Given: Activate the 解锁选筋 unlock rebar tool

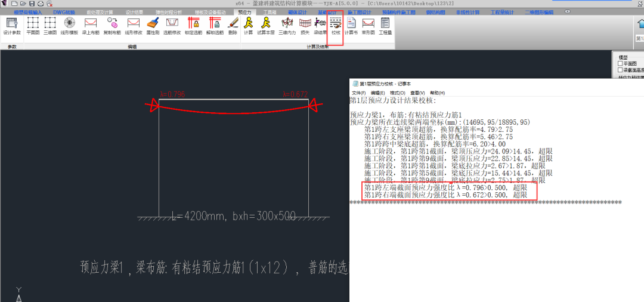Looking at the screenshot, I should click(215, 26).
